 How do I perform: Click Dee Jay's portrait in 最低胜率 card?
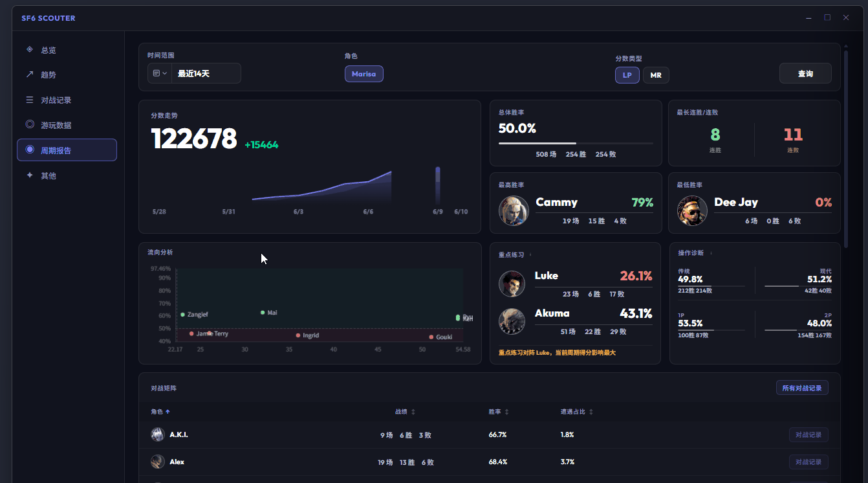(x=692, y=211)
